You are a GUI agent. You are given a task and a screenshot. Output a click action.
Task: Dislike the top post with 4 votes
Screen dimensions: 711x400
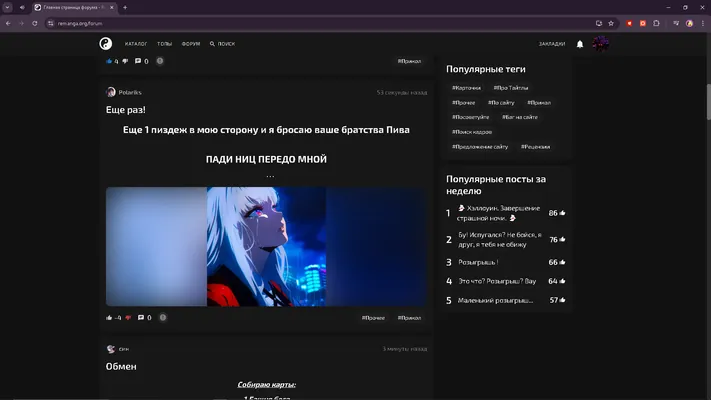pos(125,61)
